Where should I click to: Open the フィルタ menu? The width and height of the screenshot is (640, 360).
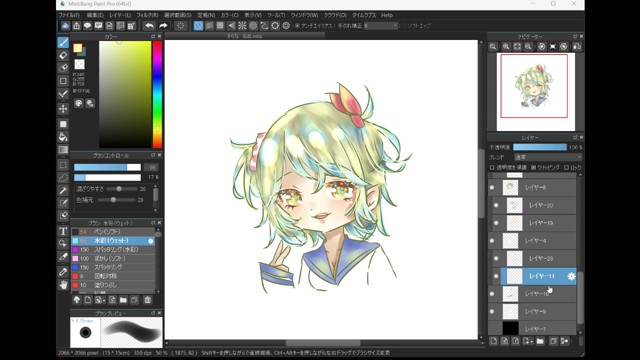(147, 15)
